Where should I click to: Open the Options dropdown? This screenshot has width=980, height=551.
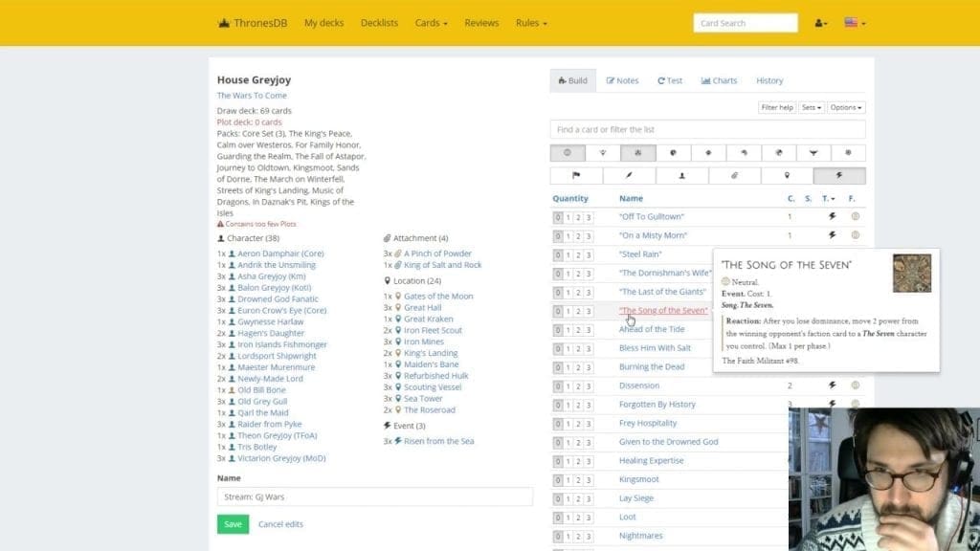tap(846, 107)
